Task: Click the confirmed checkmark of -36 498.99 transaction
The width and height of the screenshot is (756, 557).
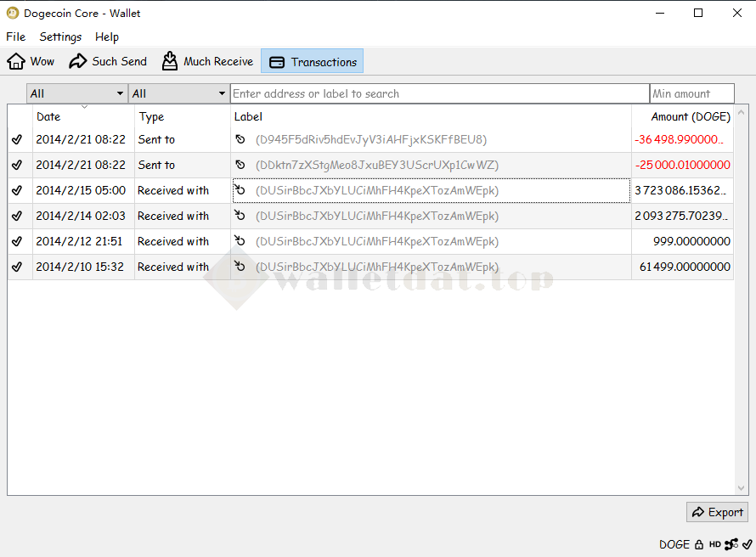Action: pos(17,140)
